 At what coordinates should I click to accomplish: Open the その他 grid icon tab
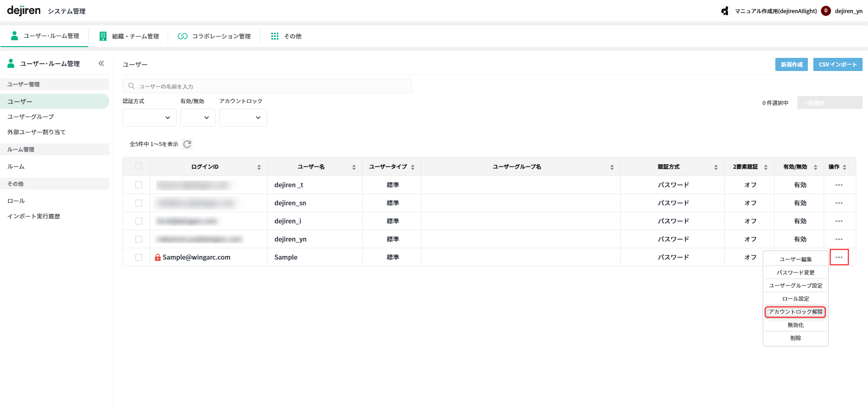tap(274, 36)
